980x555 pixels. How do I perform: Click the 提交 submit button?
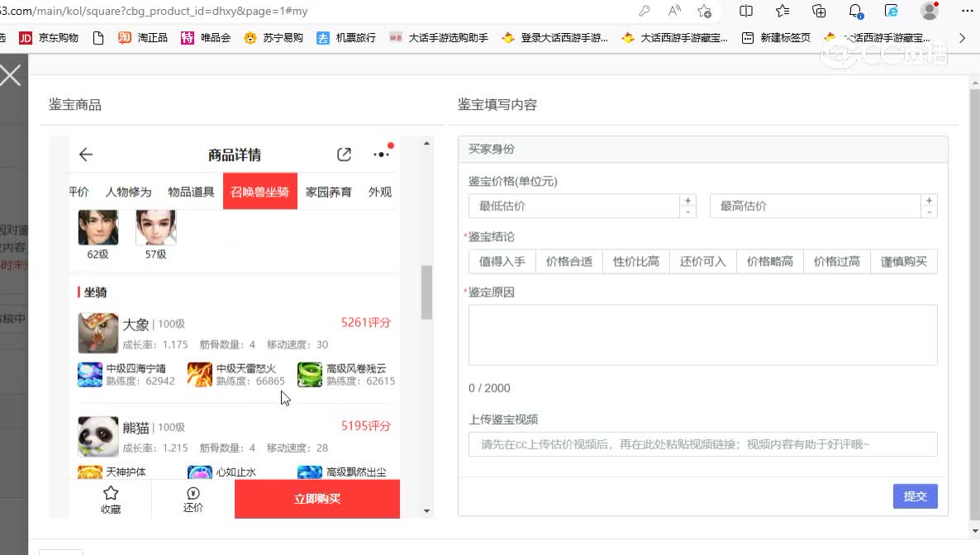coord(915,496)
